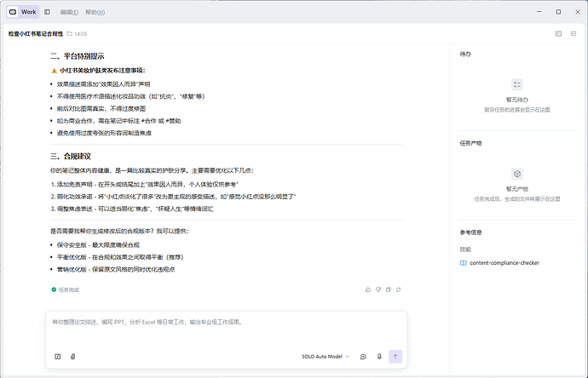This screenshot has width=588, height=378.
Task: Send message with the up arrow button
Action: pyautogui.click(x=395, y=357)
